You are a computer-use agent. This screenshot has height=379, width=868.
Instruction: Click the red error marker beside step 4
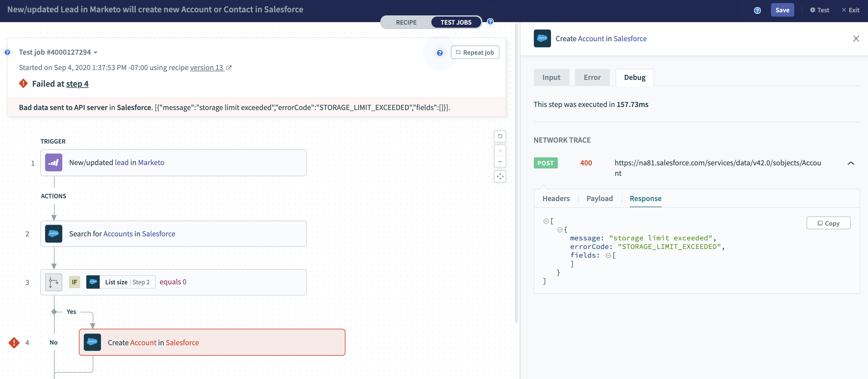pos(14,343)
